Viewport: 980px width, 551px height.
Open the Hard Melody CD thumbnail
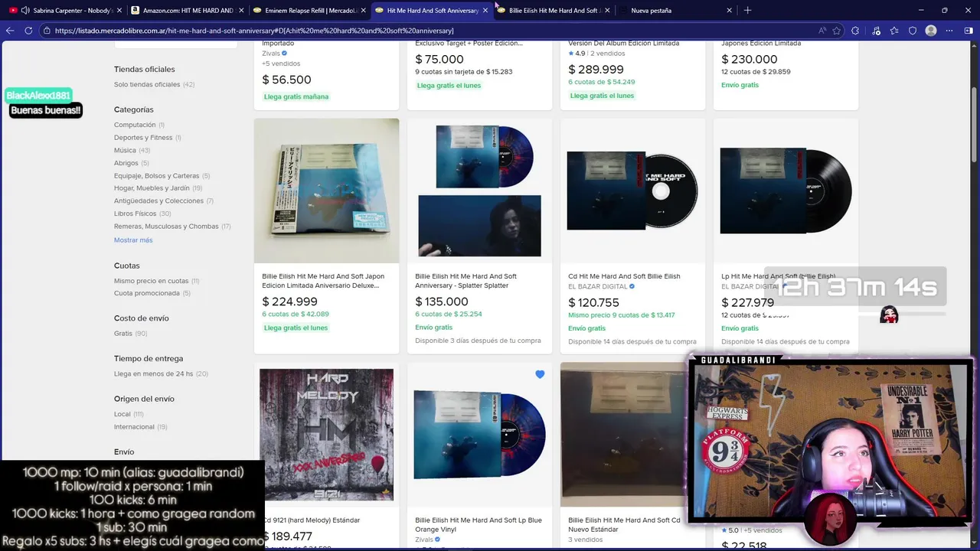[327, 435]
